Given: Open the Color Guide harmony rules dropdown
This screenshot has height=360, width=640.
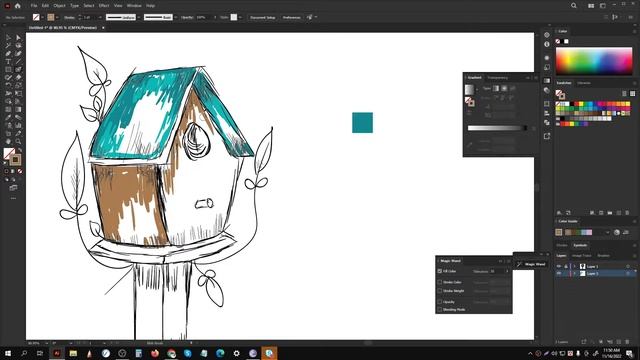Looking at the screenshot, I should (607, 232).
